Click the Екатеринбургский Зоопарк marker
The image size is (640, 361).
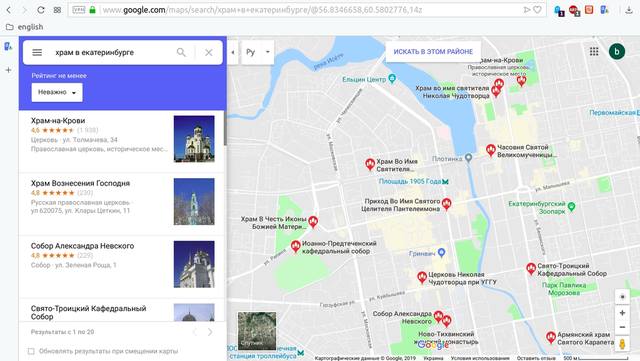[571, 207]
